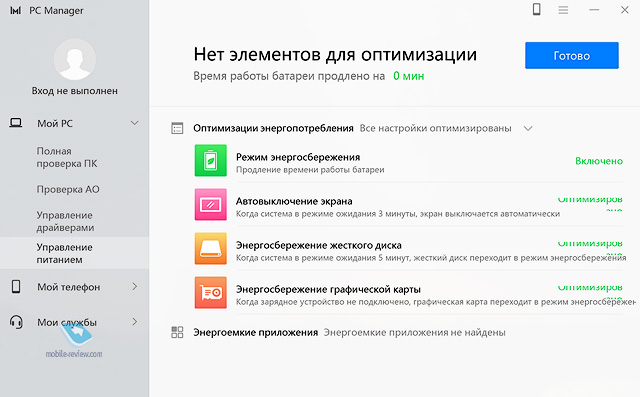
Task: Select the Автовыключение экрана row title
Action: (294, 201)
